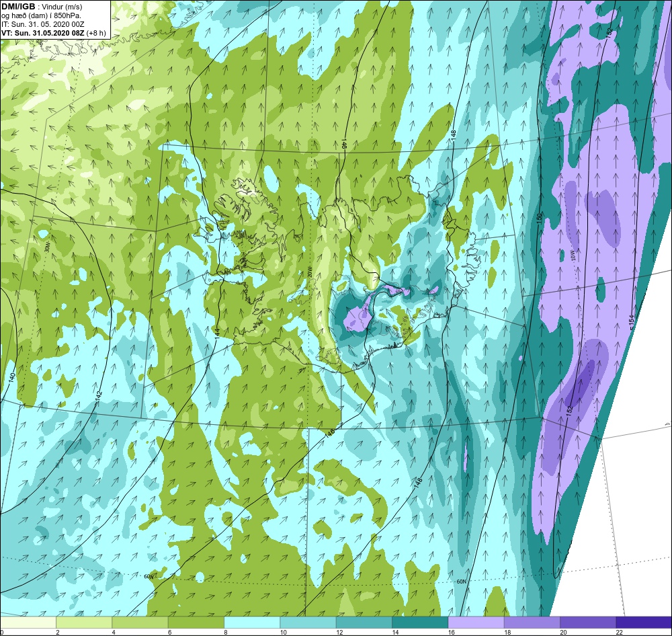
Task: Click the "140" height contour label
Action: 12,377
